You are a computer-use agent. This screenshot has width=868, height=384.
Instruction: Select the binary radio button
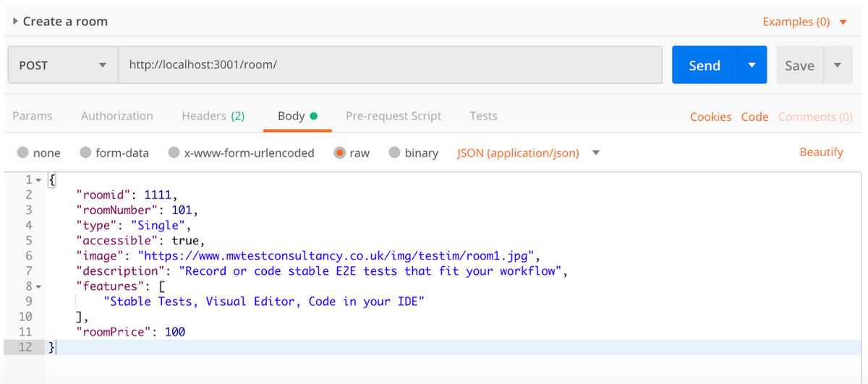(394, 153)
